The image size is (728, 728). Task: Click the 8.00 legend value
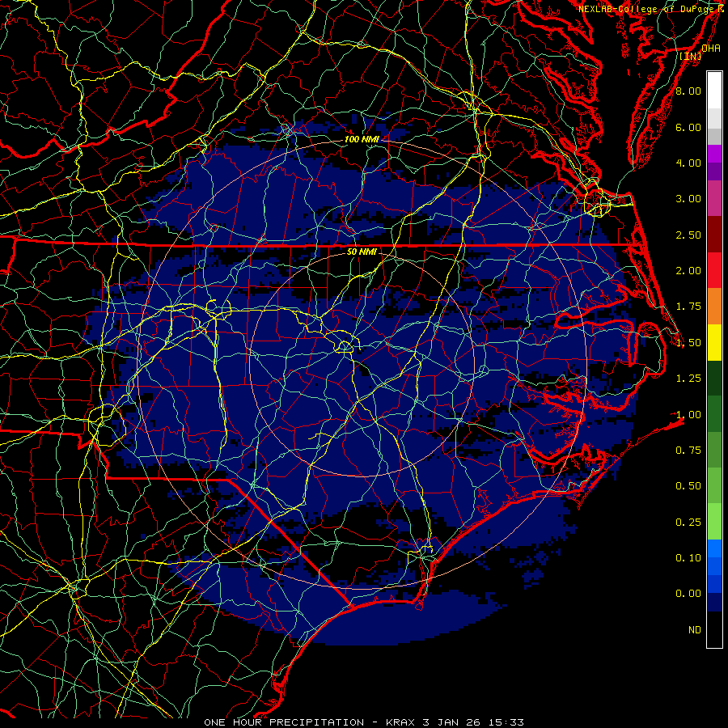tap(688, 91)
